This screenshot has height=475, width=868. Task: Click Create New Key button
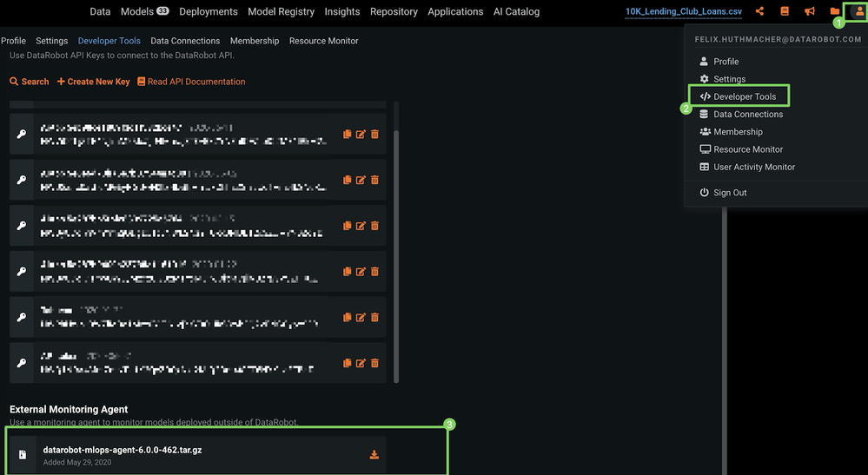coord(93,82)
